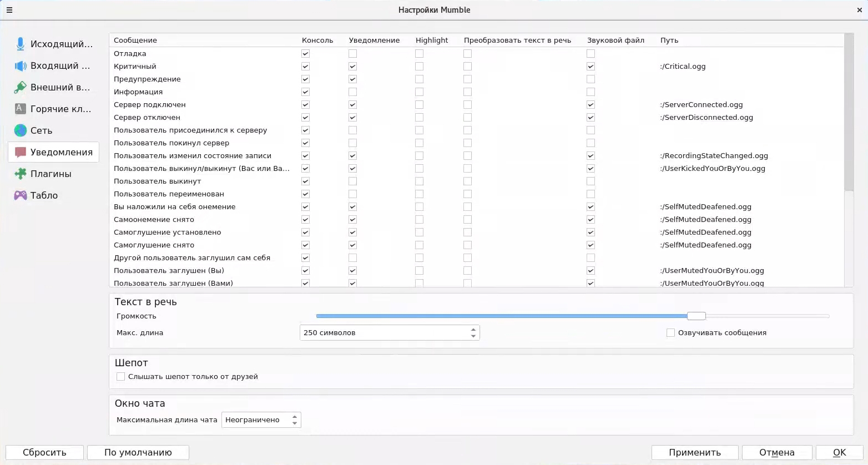Viewport: 868px width, 465px height.
Task: Uncheck Звуковой файл for Сервер подключен
Action: (x=591, y=105)
